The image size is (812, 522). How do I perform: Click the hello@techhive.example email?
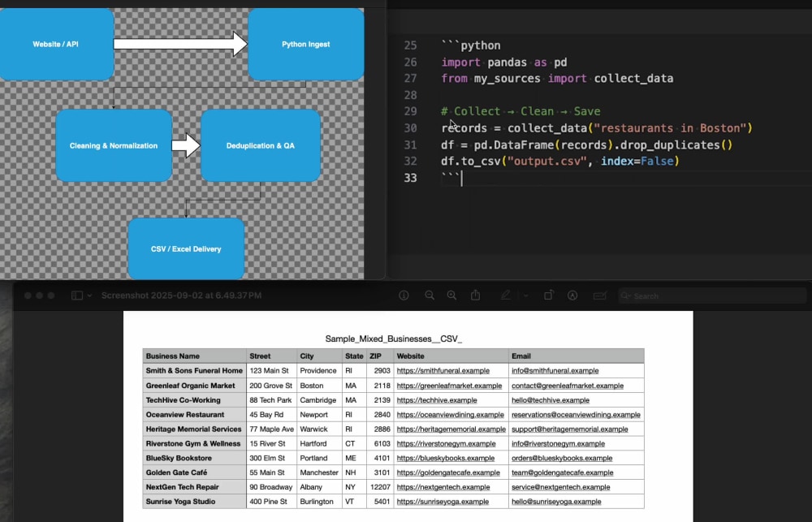point(550,400)
